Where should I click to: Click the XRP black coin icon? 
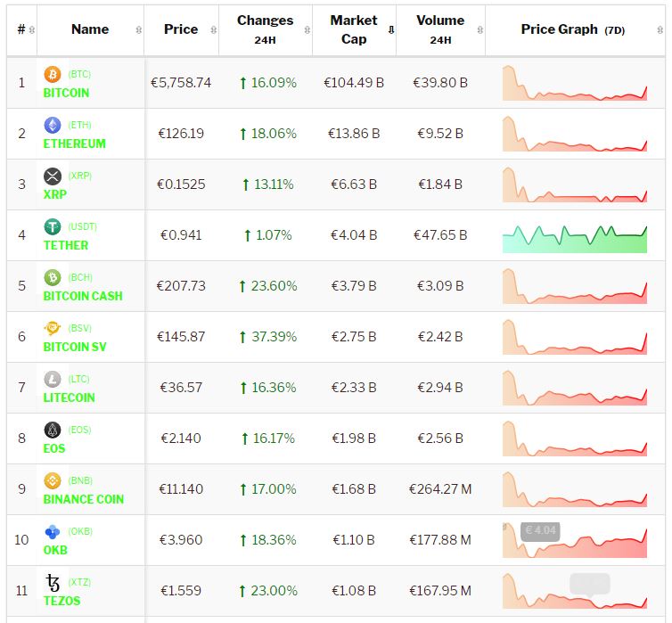52,176
